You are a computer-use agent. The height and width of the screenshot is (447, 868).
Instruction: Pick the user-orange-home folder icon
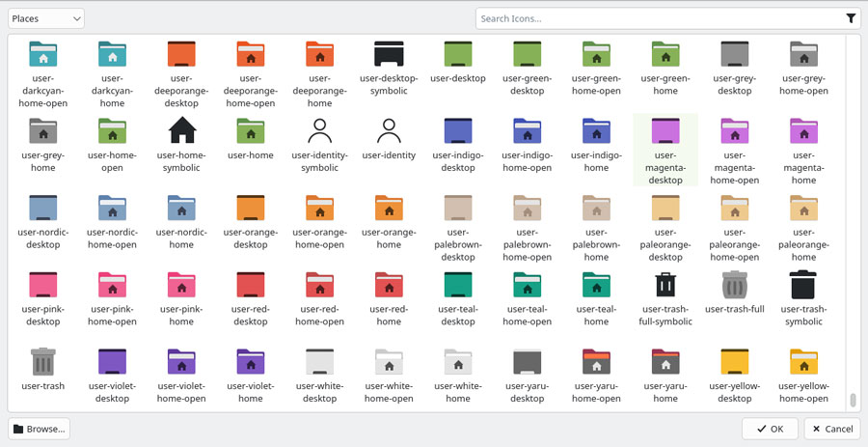point(390,208)
